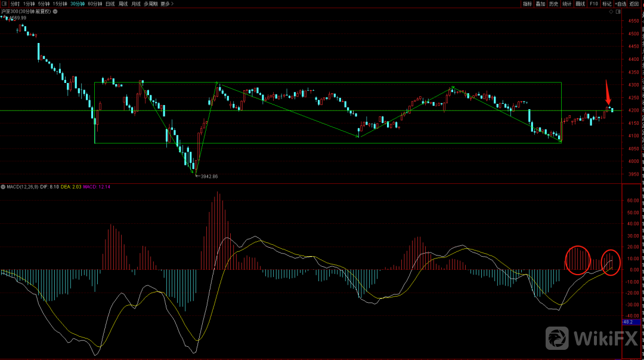Open the 标记 marker tool

(x=607, y=4)
